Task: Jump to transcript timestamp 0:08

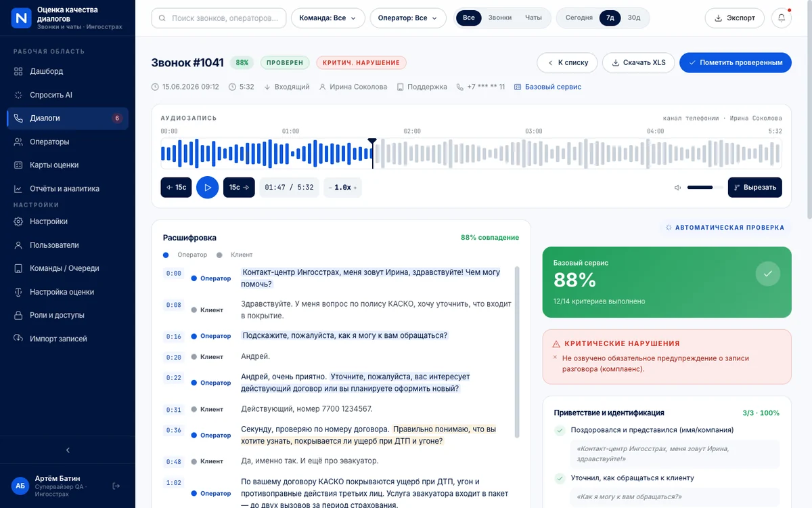Action: pos(173,305)
